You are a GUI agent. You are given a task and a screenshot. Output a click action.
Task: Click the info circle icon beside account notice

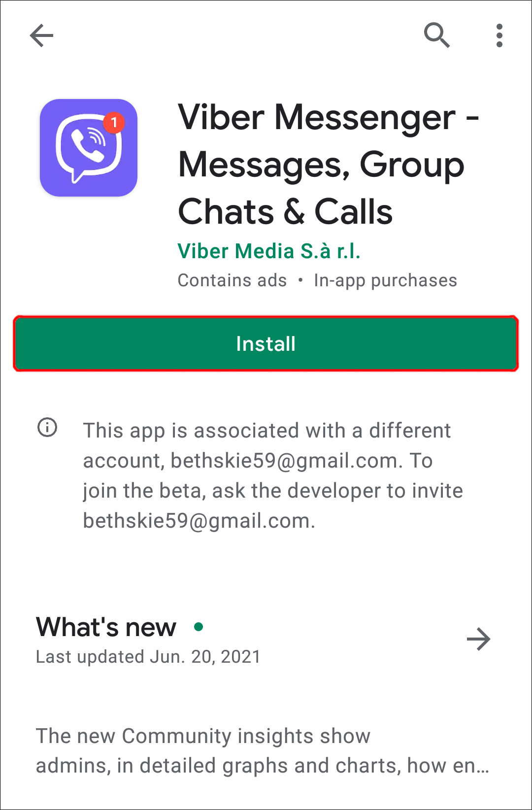(x=48, y=427)
